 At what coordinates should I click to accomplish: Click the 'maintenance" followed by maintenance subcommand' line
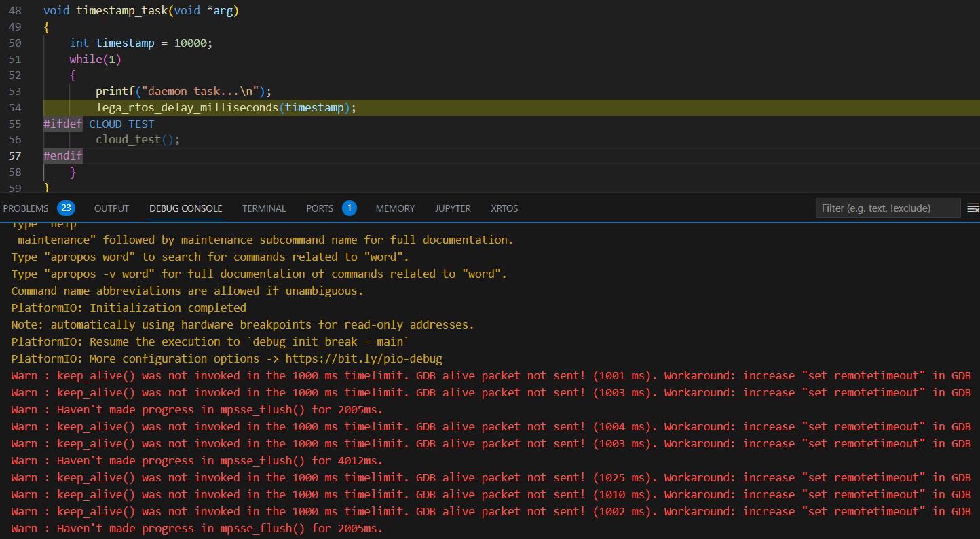(266, 240)
